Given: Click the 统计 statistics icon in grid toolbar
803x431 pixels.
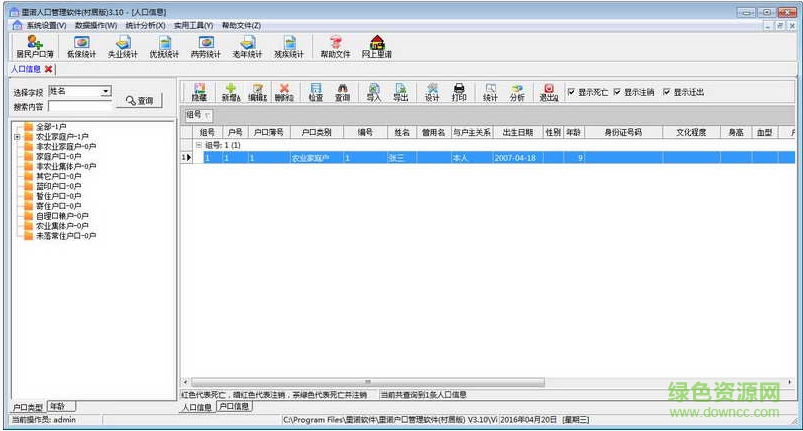Looking at the screenshot, I should [x=491, y=92].
